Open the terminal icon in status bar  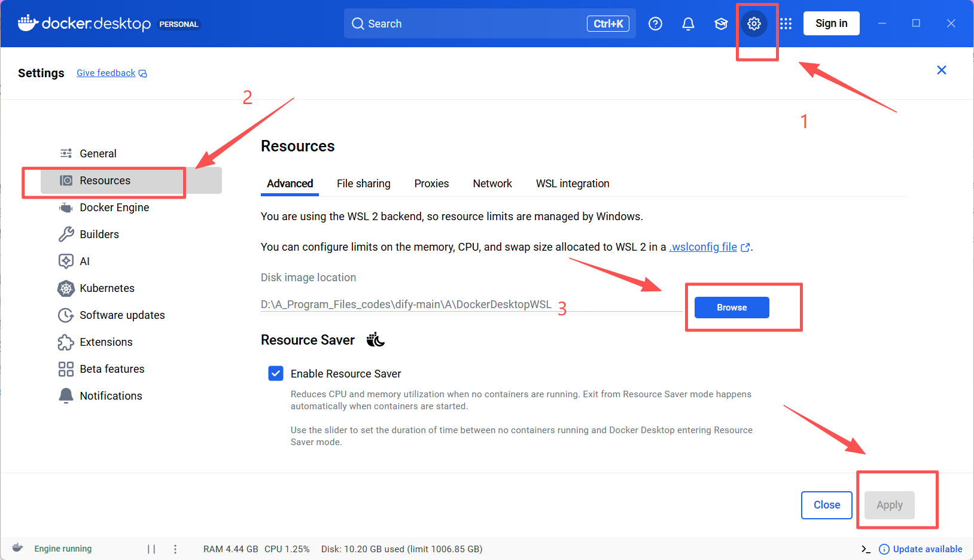pyautogui.click(x=866, y=549)
